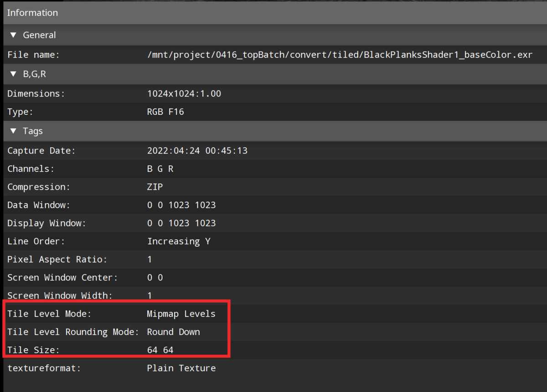Select textureformat value Plain Texture
The height and width of the screenshot is (392, 547).
pos(181,368)
